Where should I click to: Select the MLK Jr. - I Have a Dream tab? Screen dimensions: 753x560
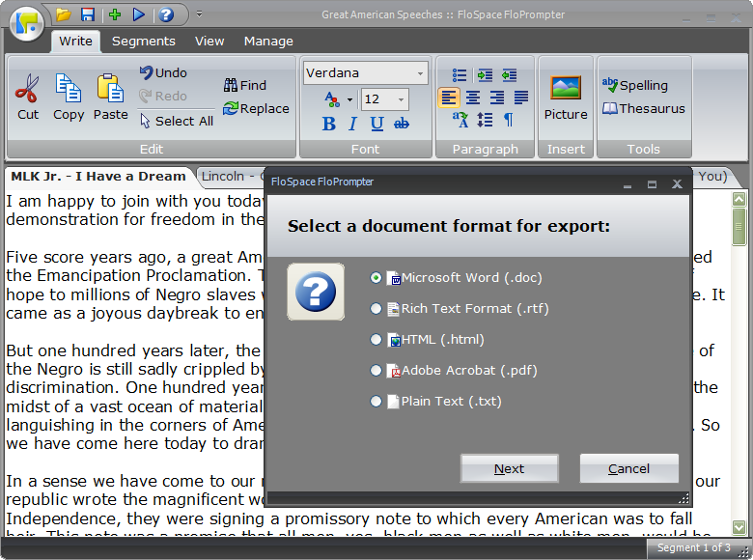point(98,177)
